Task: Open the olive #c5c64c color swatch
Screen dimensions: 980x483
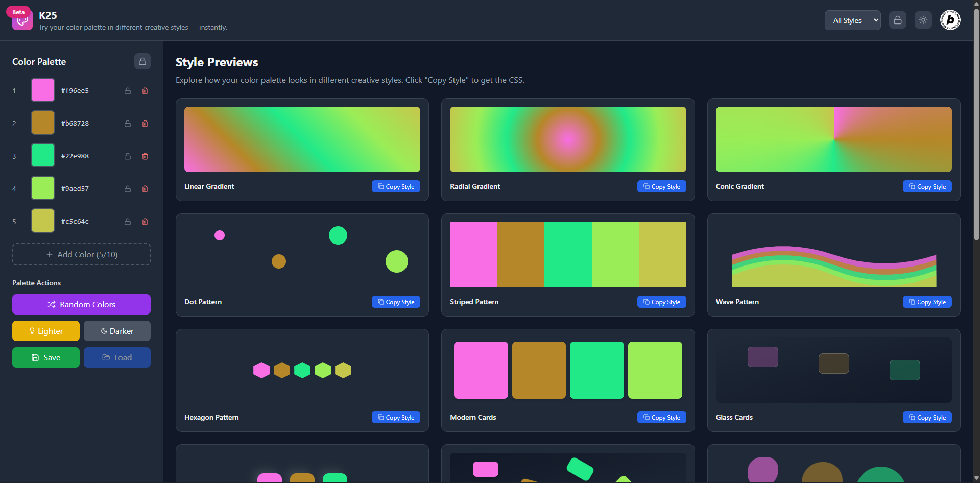Action: pos(43,221)
